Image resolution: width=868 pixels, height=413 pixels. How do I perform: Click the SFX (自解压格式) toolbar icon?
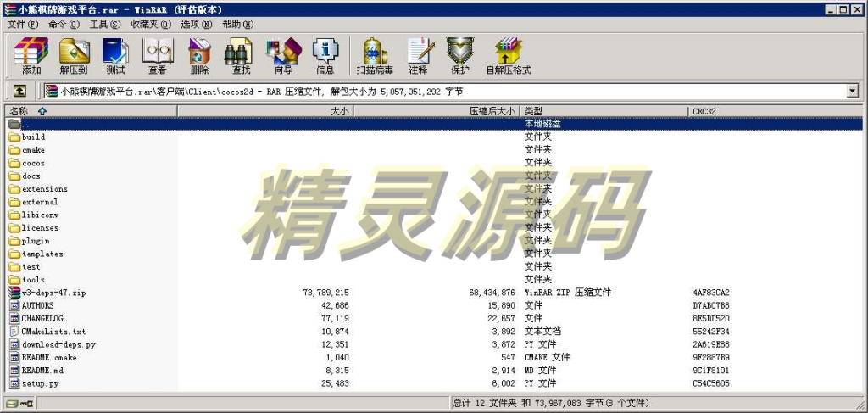pos(509,56)
